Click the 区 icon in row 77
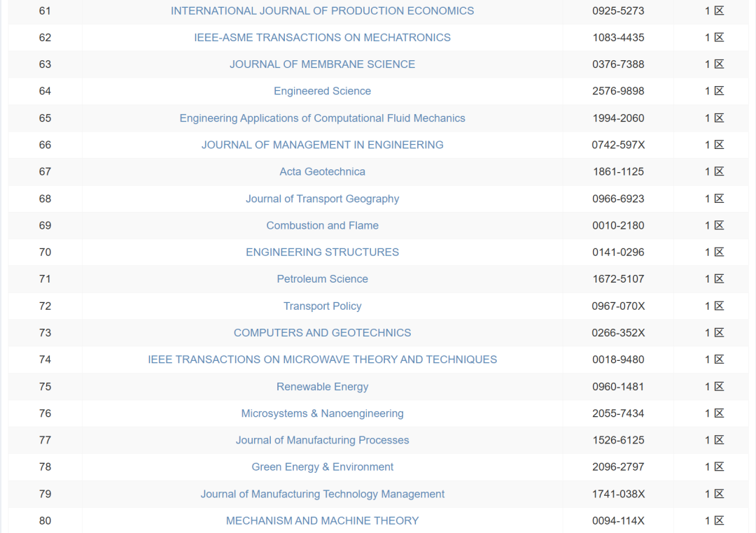The width and height of the screenshot is (756, 533). click(x=719, y=440)
